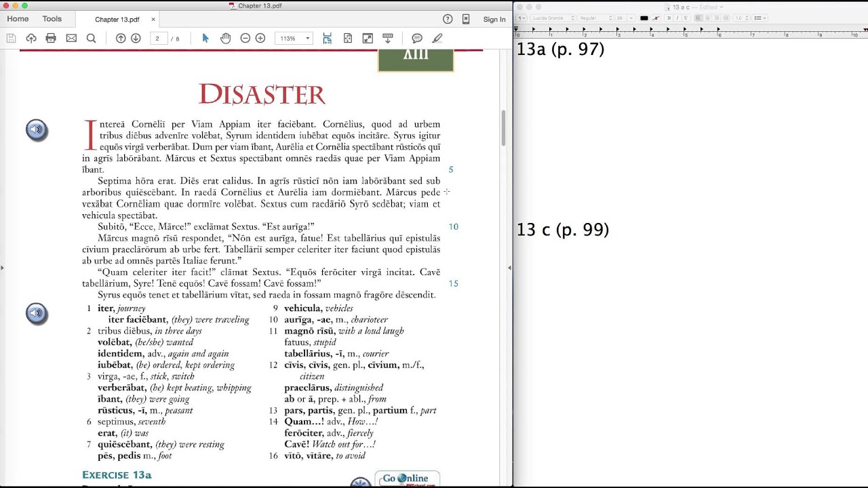Choose the Selection arrow tool
The width and height of the screenshot is (868, 488).
[x=205, y=39]
